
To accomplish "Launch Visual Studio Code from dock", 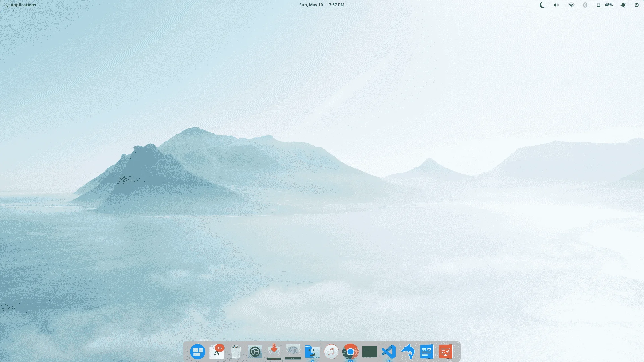I will point(389,352).
